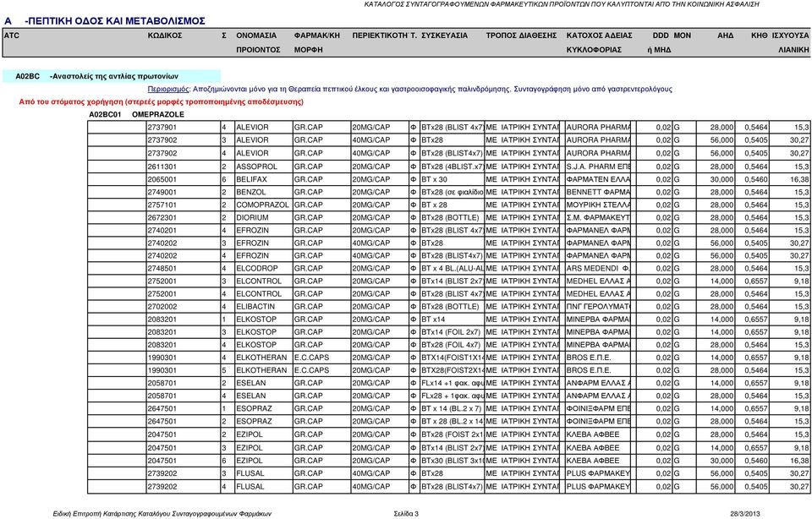The height and width of the screenshot is (519, 812).
Task: Click the underlined 'Περιορισμός' label
Action: pyautogui.click(x=168, y=89)
